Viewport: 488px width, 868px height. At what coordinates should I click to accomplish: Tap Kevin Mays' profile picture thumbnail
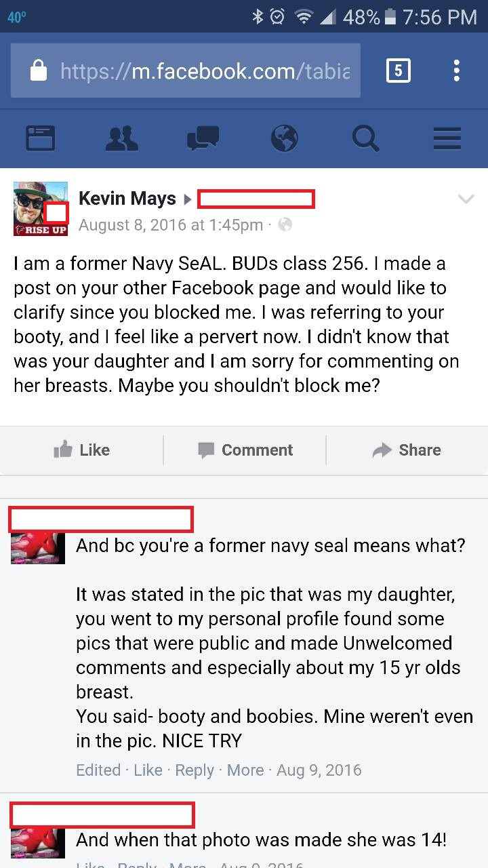pyautogui.click(x=41, y=209)
